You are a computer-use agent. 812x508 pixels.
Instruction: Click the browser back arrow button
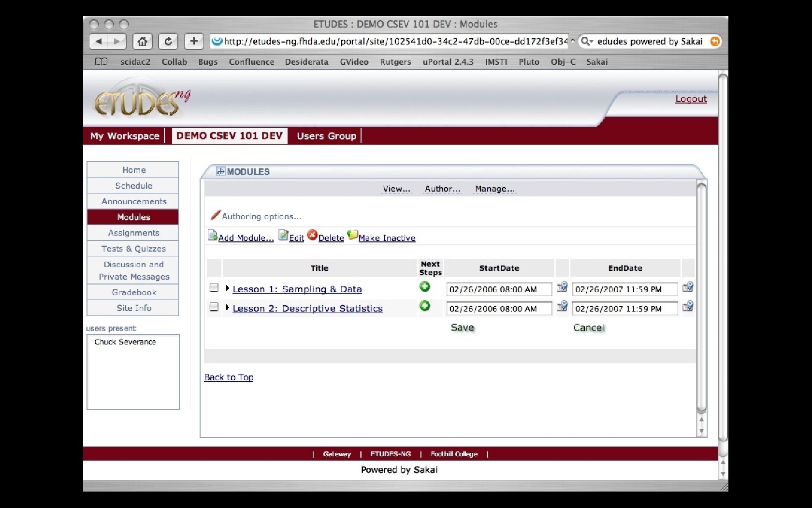(99, 42)
